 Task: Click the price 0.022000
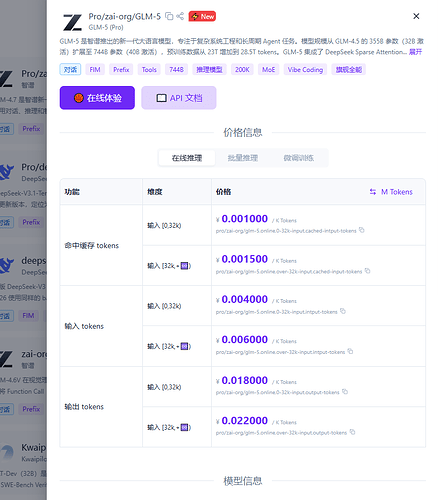244,421
